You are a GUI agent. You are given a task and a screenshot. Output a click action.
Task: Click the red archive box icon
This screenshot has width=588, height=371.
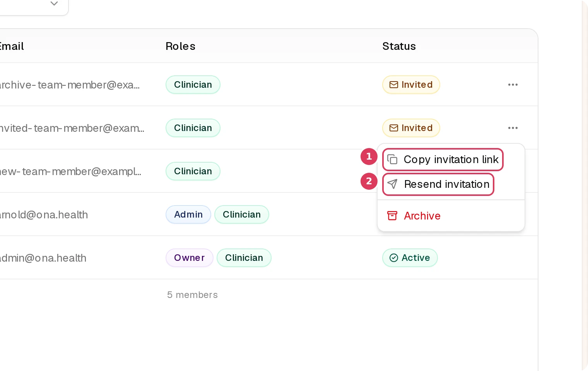tap(392, 216)
